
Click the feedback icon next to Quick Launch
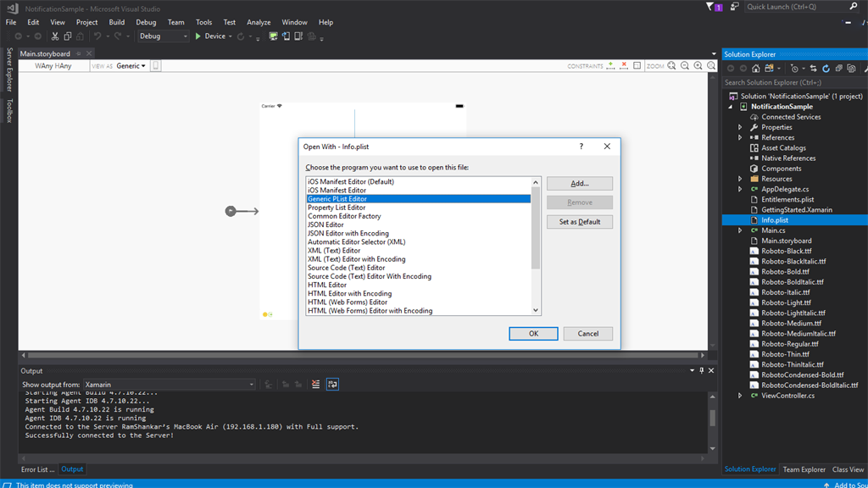[735, 7]
